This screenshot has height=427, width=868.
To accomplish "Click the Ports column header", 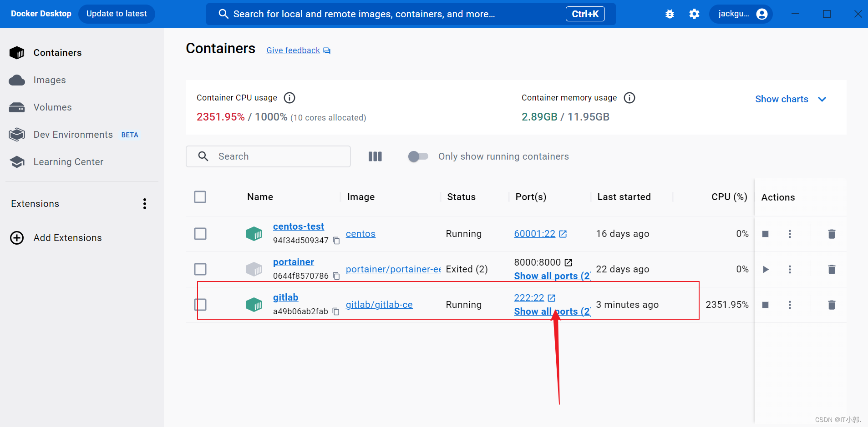I will click(531, 197).
